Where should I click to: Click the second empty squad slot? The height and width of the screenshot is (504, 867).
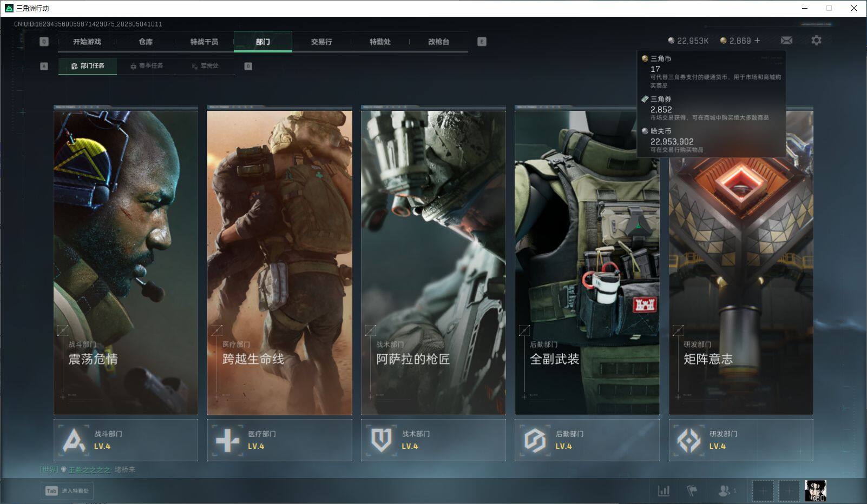pos(789,491)
